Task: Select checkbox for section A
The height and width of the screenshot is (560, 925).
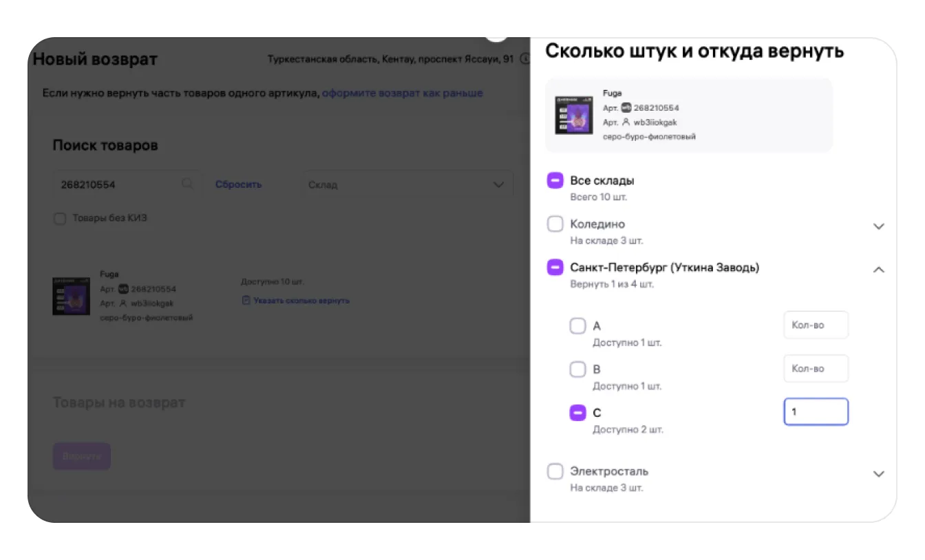Action: [577, 326]
